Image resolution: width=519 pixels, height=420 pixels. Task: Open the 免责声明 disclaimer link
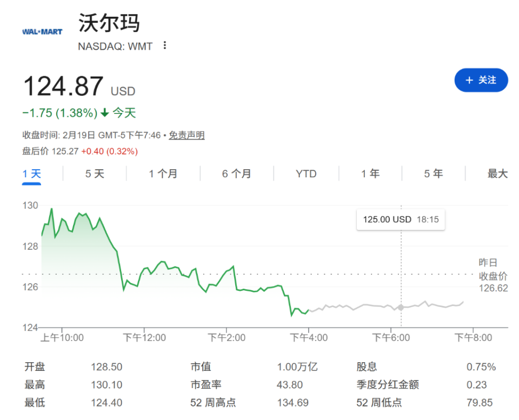(x=186, y=135)
